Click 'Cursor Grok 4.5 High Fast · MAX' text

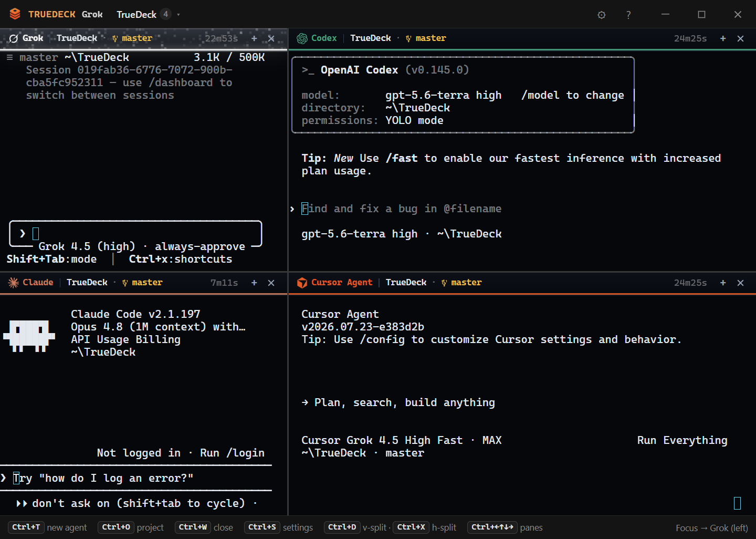click(402, 440)
